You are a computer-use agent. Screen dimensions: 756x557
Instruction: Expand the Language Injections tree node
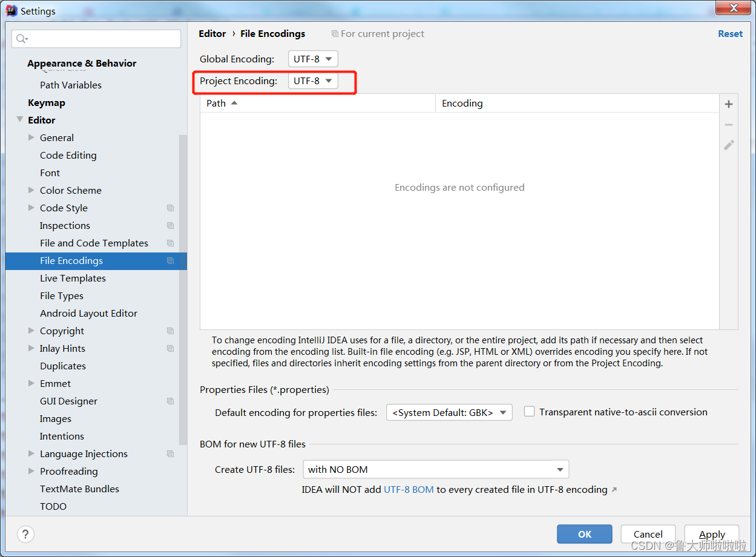coord(31,453)
